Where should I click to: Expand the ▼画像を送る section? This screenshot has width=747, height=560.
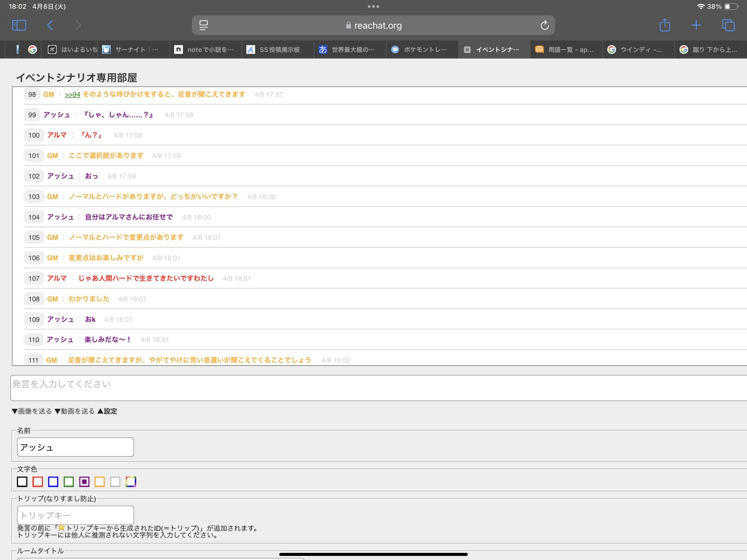tap(32, 411)
